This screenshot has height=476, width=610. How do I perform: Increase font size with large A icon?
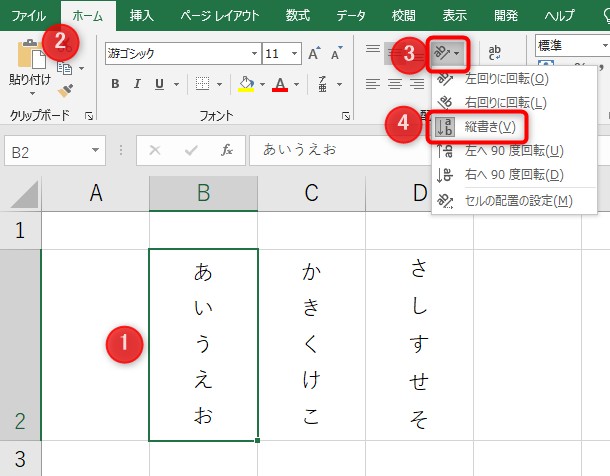click(314, 53)
